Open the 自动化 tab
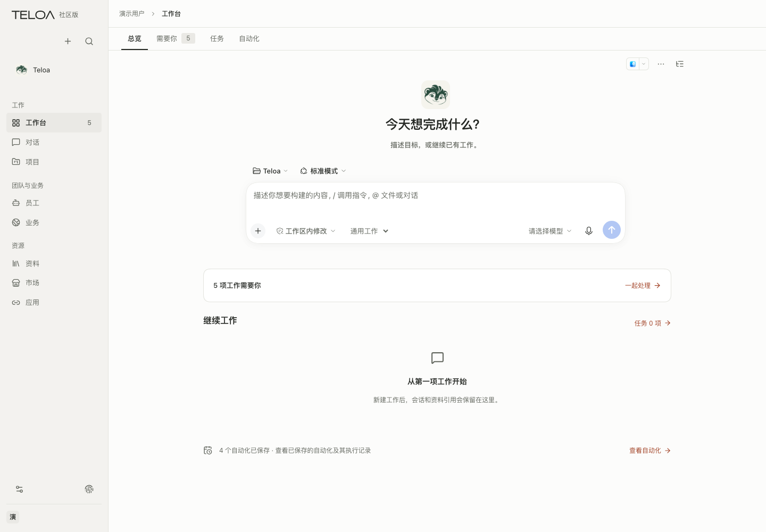Screen dimensions: 766x532 (249, 39)
